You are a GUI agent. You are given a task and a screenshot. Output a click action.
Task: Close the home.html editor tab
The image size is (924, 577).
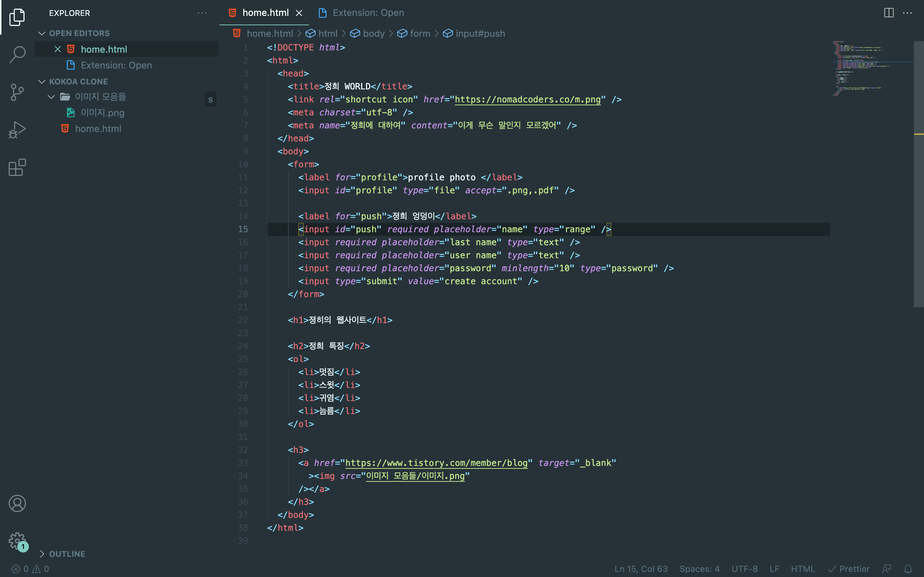tap(299, 13)
